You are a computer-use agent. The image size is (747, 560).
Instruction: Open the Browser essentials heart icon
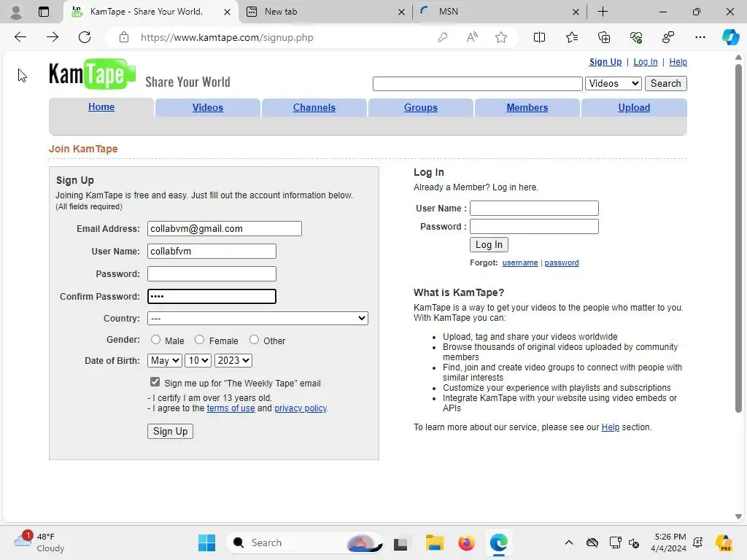pos(636,37)
